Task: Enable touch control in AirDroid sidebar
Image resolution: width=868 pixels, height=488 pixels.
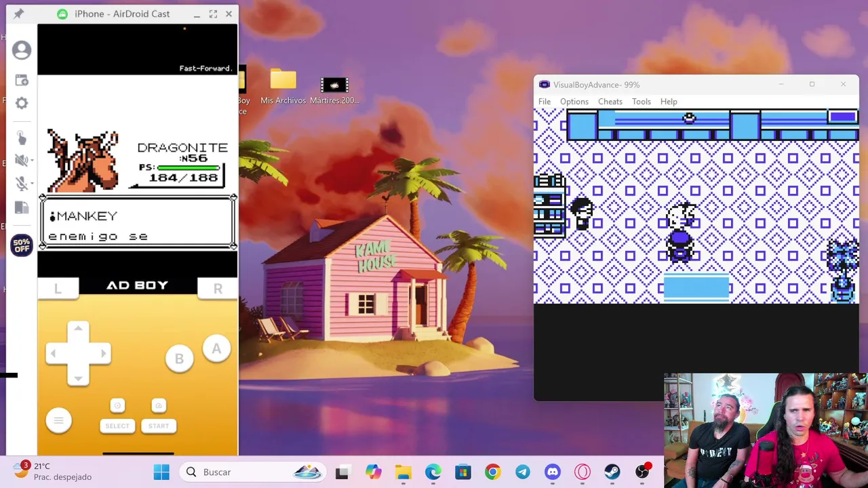Action: (x=22, y=138)
